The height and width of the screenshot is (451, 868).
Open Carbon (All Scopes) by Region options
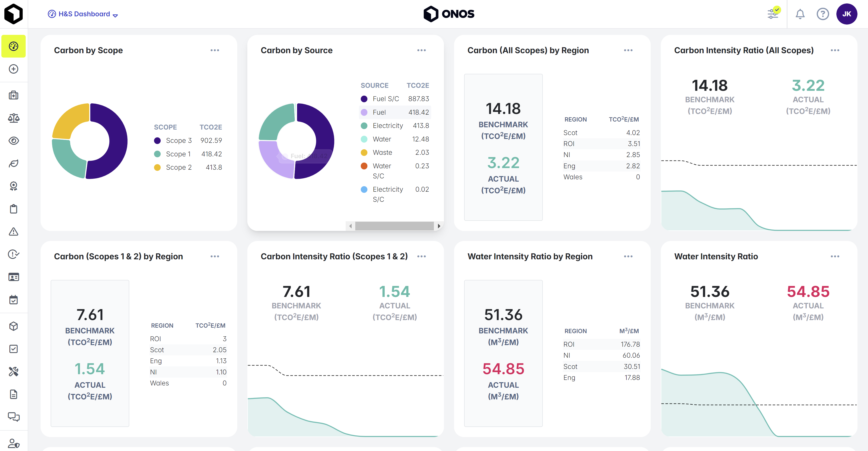(628, 50)
